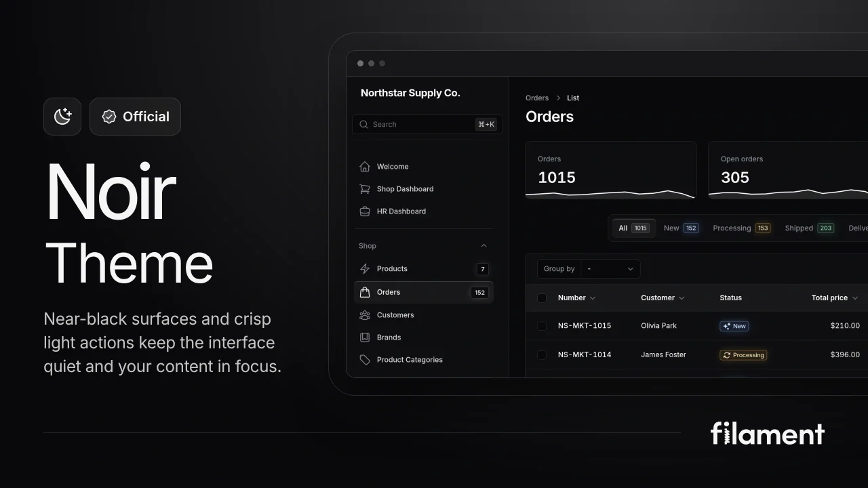Image resolution: width=868 pixels, height=488 pixels.
Task: Click the Orders breadcrumb link
Action: pyautogui.click(x=537, y=98)
